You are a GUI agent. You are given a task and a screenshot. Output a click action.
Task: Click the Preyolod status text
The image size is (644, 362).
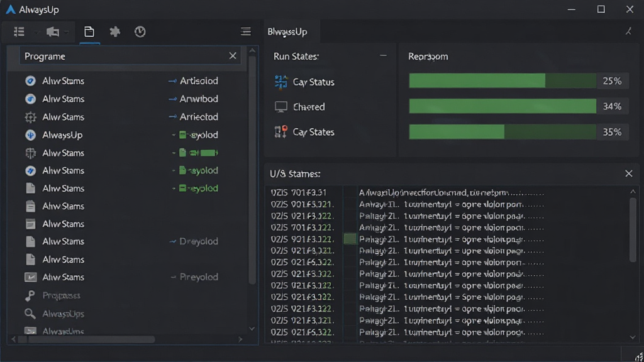(x=199, y=277)
